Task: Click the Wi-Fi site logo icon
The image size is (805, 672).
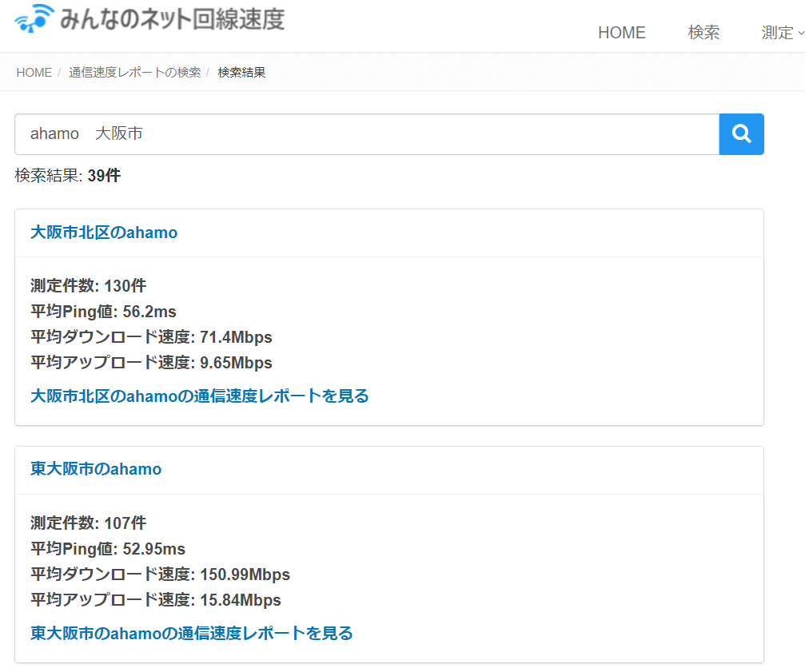Action: pyautogui.click(x=34, y=19)
